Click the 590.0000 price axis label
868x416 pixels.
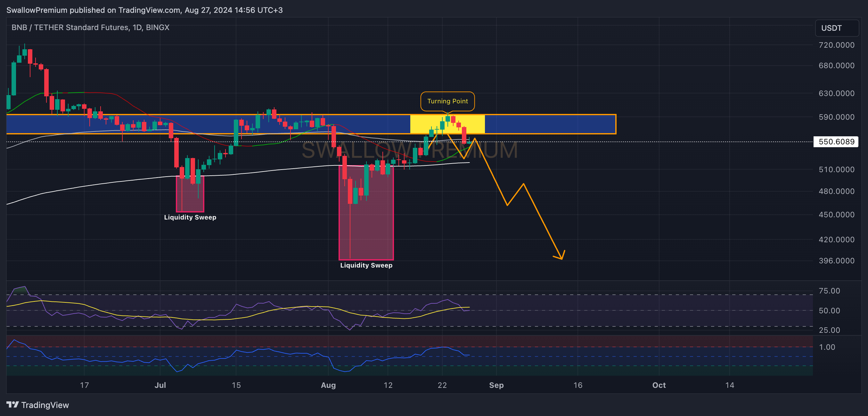pyautogui.click(x=836, y=117)
